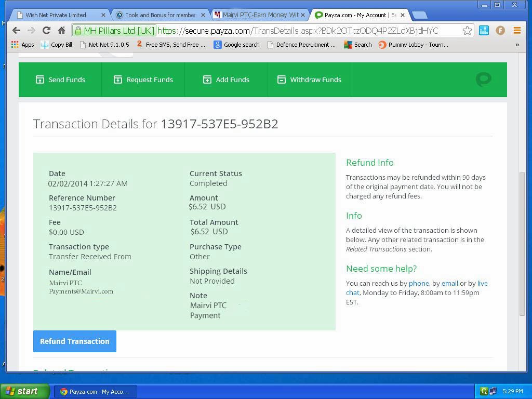Bookmark this page with the star icon
The height and width of the screenshot is (399, 532).
point(467,31)
